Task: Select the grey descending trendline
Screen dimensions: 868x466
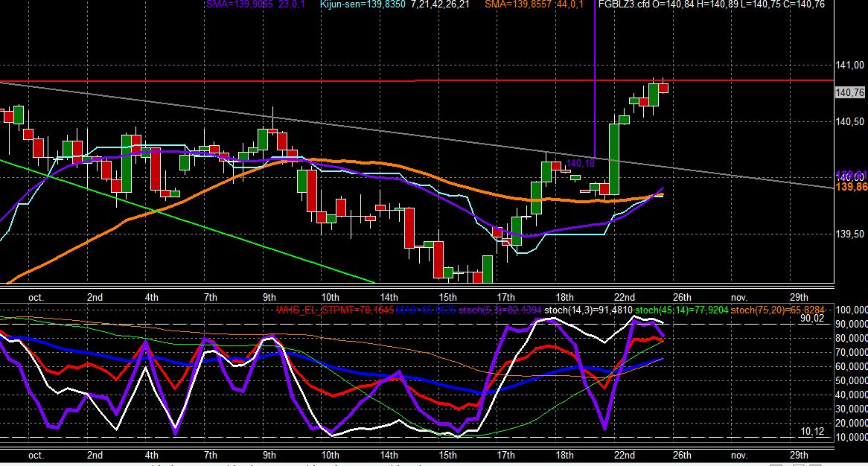Action: tap(417, 135)
